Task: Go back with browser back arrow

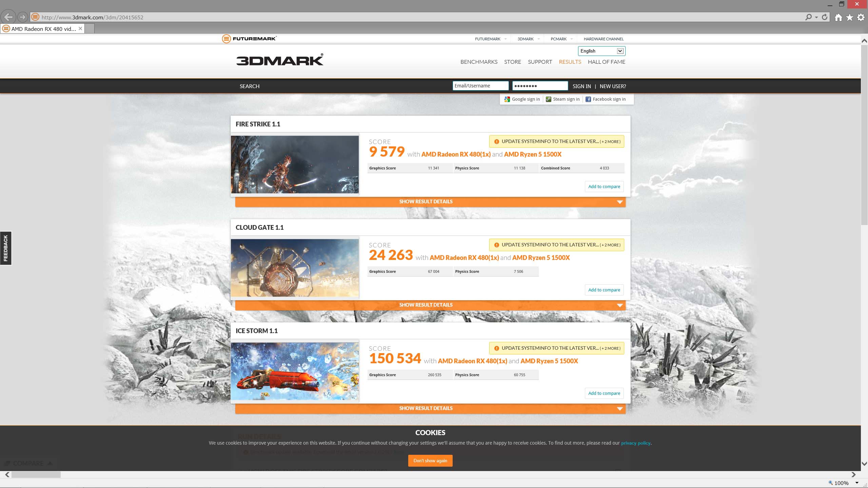Action: pyautogui.click(x=8, y=17)
